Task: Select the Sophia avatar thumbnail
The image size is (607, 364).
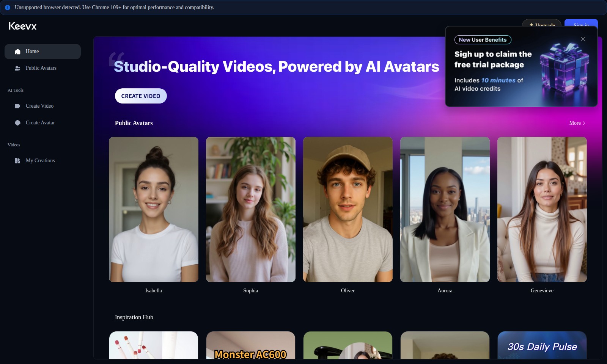Action: tap(251, 209)
